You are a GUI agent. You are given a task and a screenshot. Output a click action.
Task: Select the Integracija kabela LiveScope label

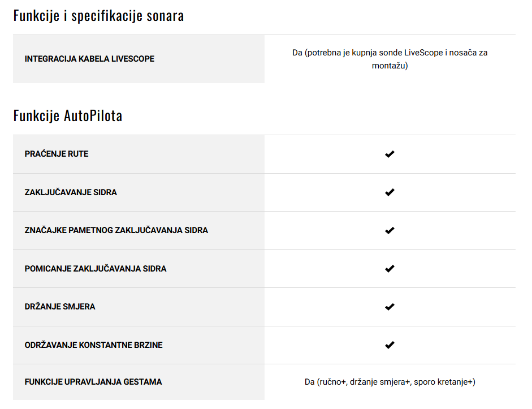pos(89,59)
